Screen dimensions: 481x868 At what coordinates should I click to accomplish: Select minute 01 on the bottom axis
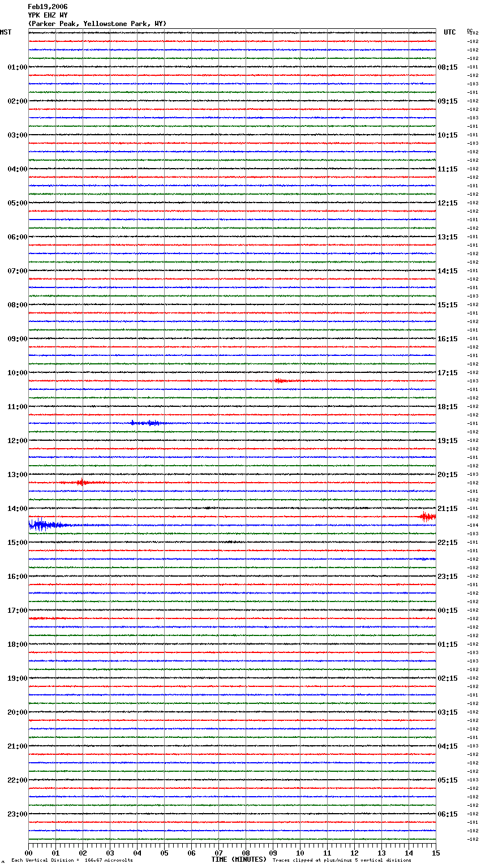(x=56, y=853)
